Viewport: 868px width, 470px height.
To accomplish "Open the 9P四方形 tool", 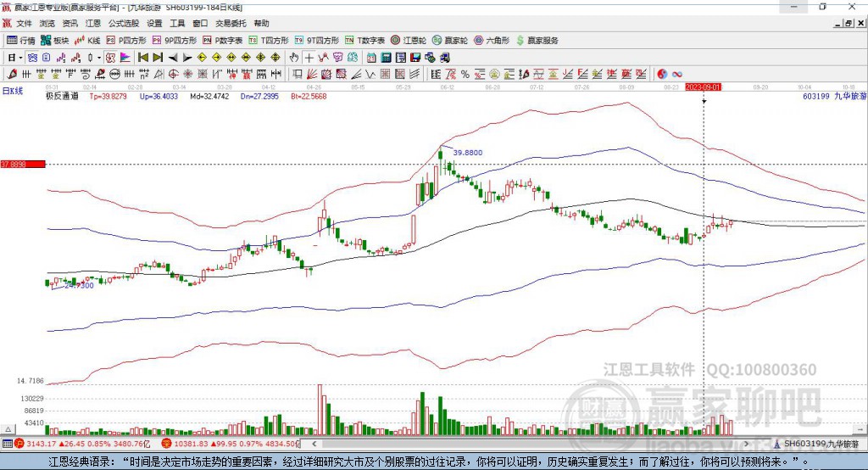I will pyautogui.click(x=175, y=41).
